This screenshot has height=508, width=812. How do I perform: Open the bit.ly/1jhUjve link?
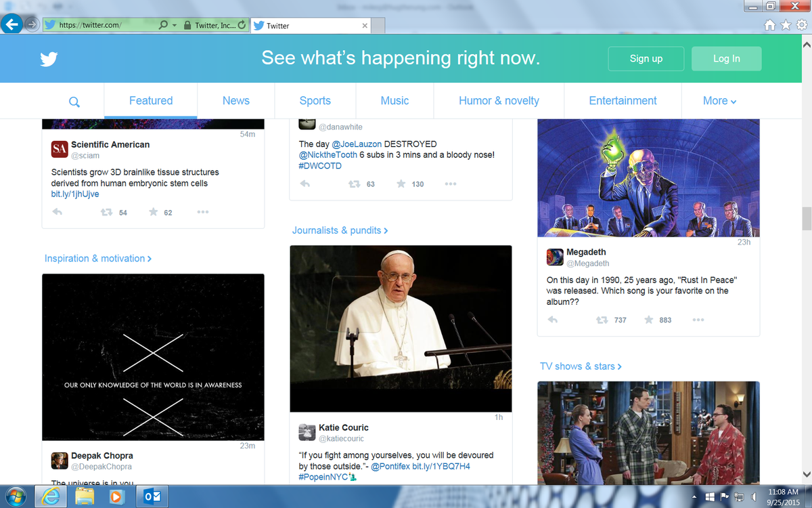(75, 194)
